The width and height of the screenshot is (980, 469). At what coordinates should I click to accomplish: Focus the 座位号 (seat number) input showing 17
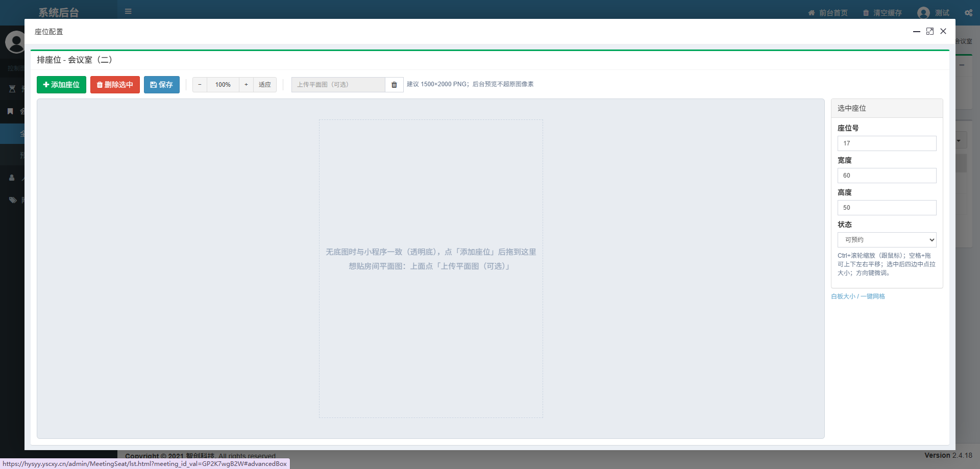click(887, 143)
